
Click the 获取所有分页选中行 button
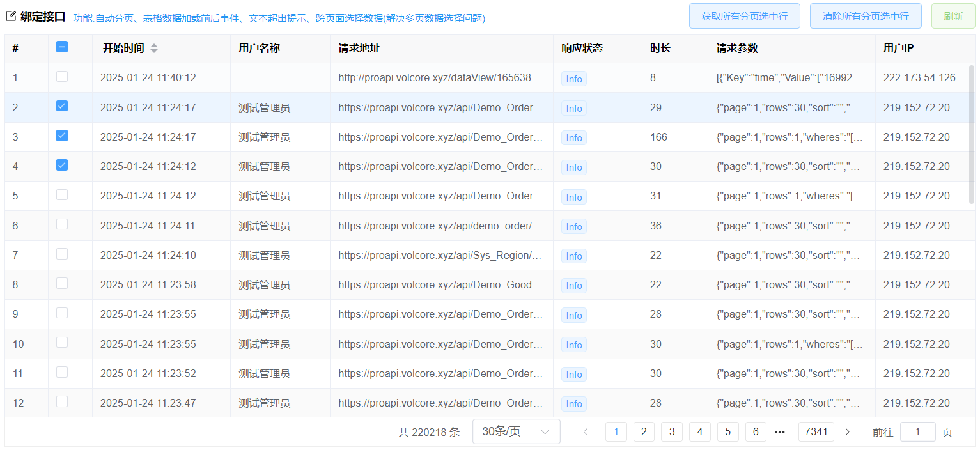tap(744, 16)
